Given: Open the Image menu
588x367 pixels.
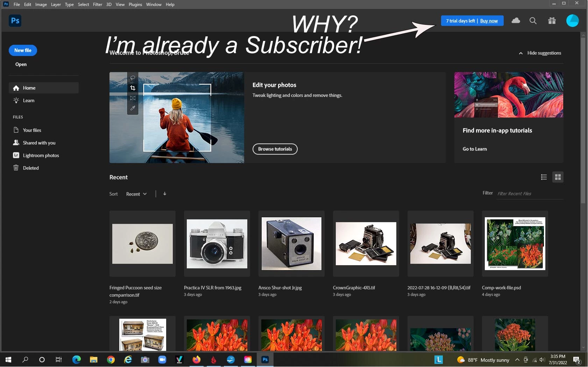Looking at the screenshot, I should (41, 5).
